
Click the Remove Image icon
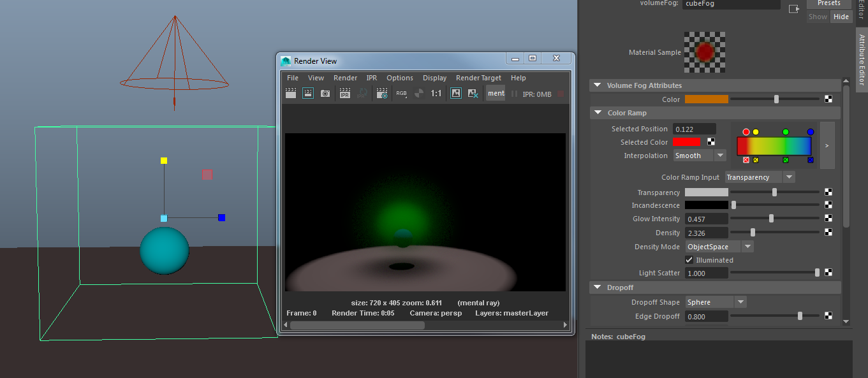coord(473,93)
